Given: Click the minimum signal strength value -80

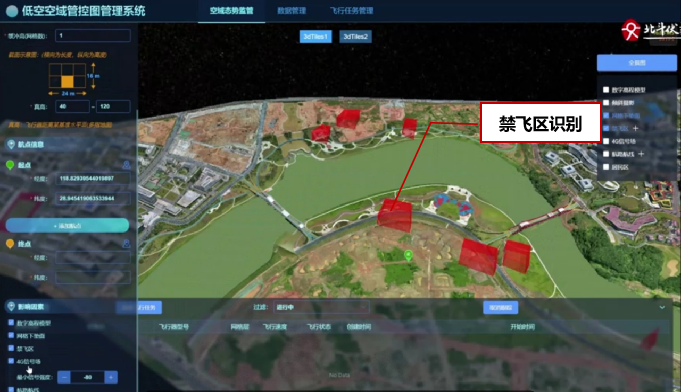Looking at the screenshot, I should click(87, 377).
